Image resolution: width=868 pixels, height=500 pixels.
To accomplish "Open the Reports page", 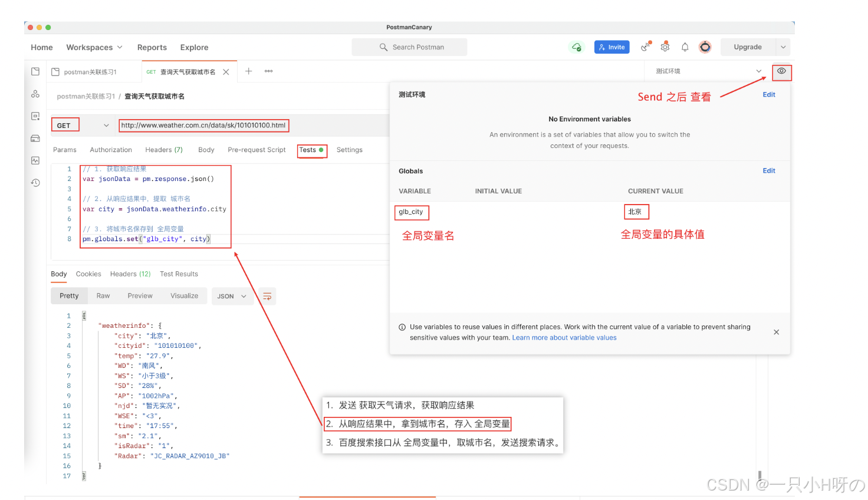I will pyautogui.click(x=152, y=47).
